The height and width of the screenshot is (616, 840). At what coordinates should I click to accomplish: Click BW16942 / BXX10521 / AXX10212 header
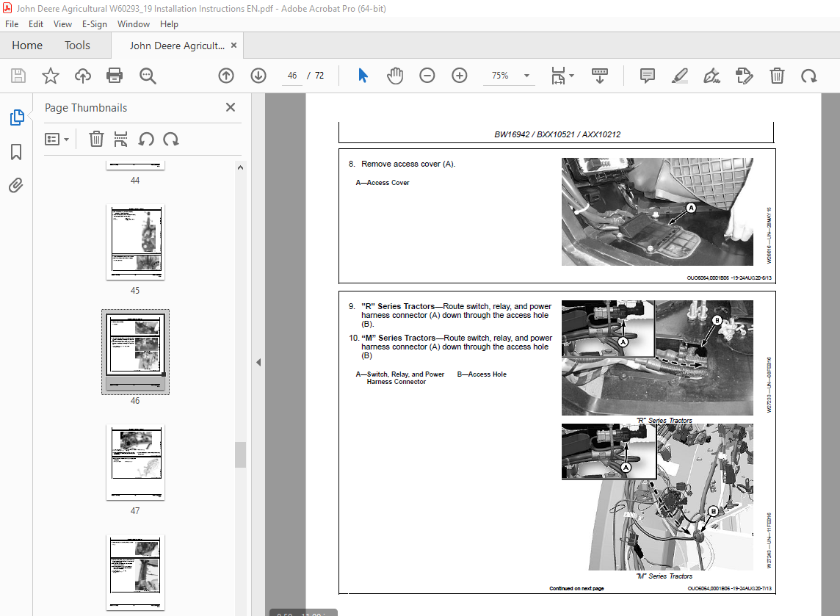[557, 134]
